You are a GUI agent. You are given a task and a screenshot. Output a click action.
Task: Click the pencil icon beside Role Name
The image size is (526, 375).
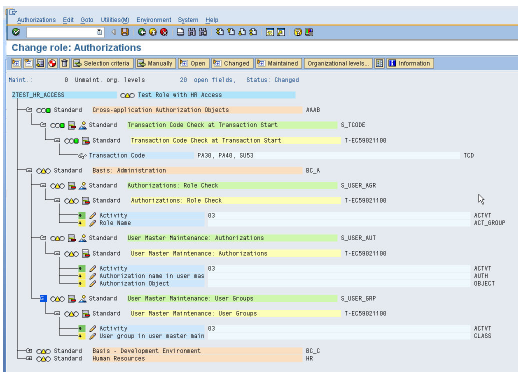tap(93, 223)
